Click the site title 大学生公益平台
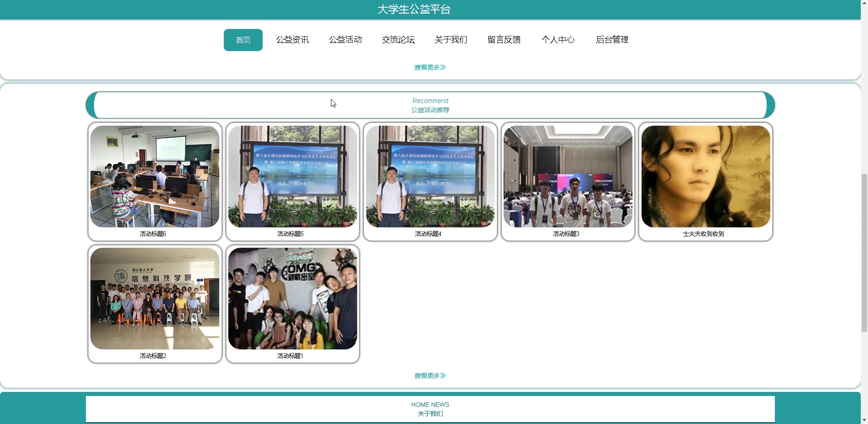The image size is (868, 424). (x=414, y=9)
